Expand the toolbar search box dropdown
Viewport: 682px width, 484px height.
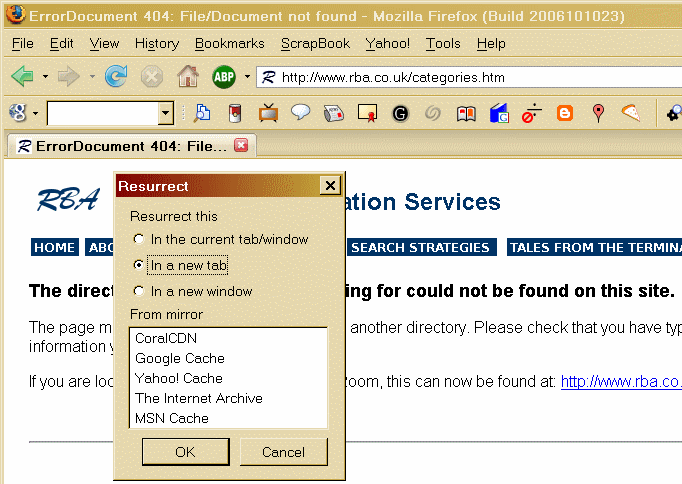tap(165, 113)
